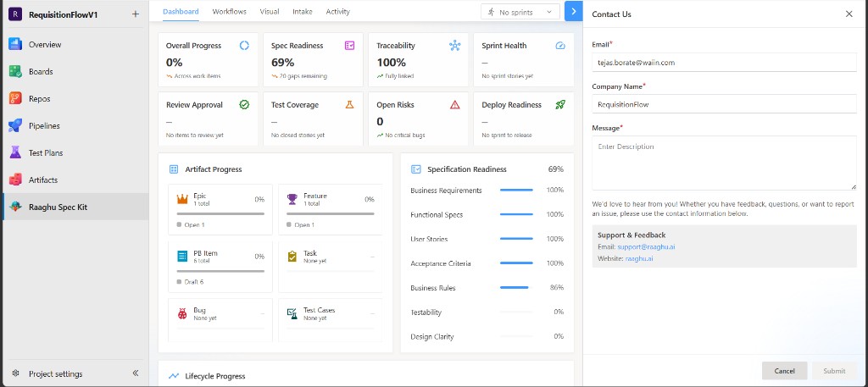
Task: Click the Lifecycle Progress chart icon
Action: tap(174, 376)
